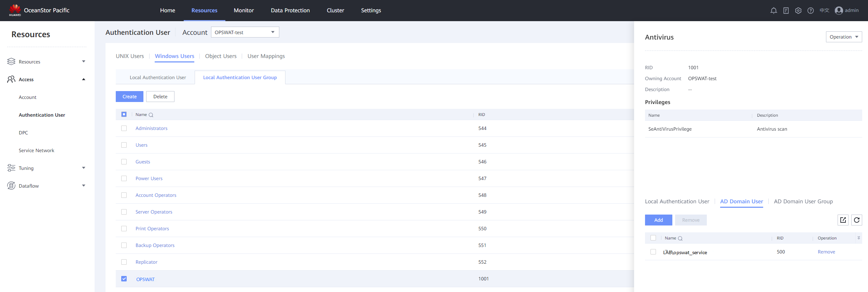Screen dimensions: 868x292
Task: Open the Data Protection menu
Action: 290,10
